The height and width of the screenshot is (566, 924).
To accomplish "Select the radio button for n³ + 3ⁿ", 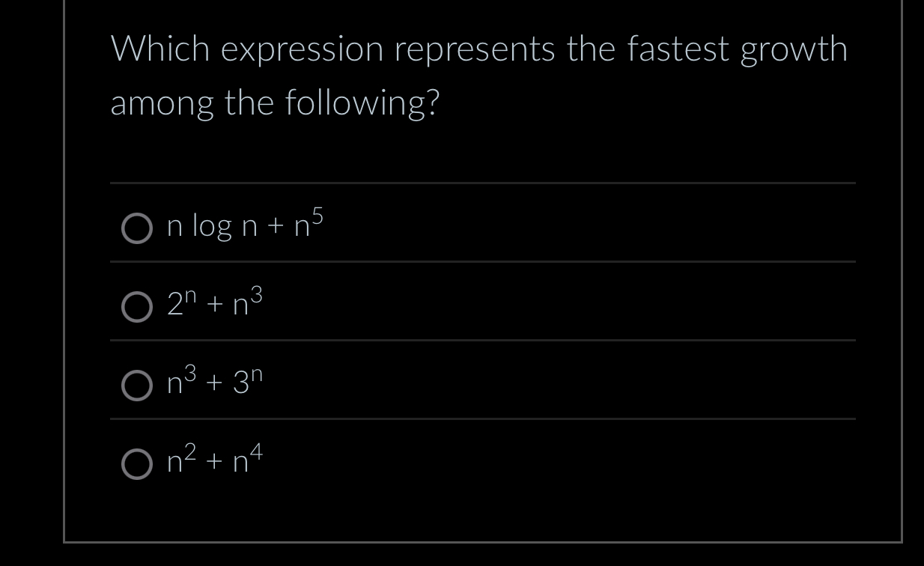I will tap(137, 386).
